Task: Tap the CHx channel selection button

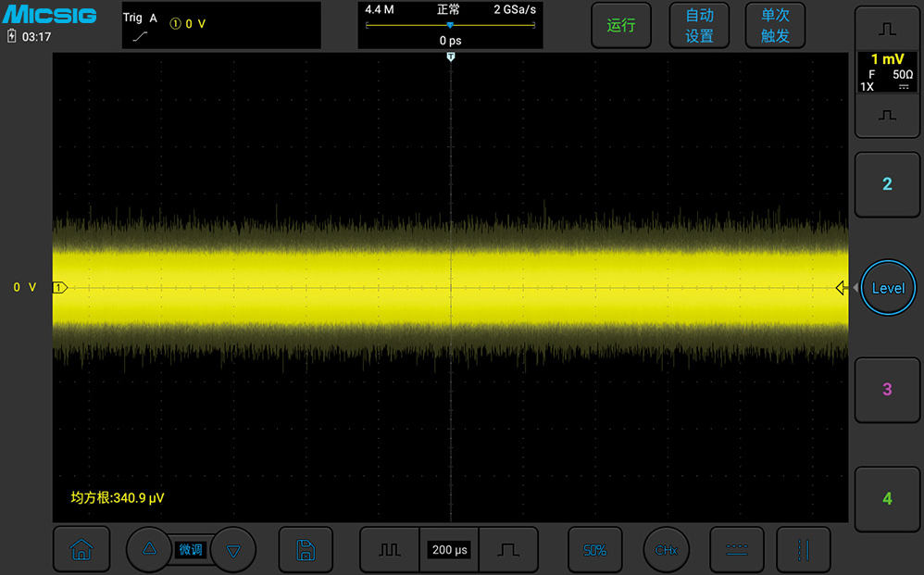Action: [666, 550]
